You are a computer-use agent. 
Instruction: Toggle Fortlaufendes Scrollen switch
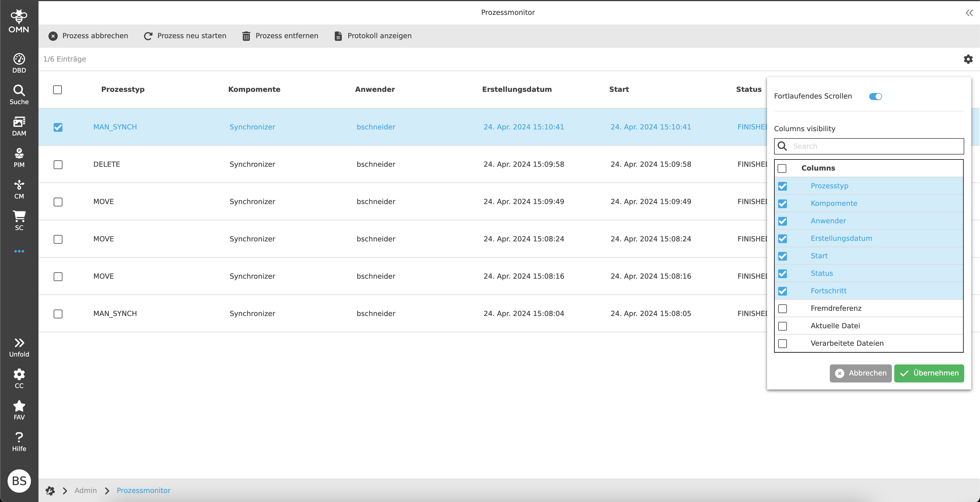[875, 96]
